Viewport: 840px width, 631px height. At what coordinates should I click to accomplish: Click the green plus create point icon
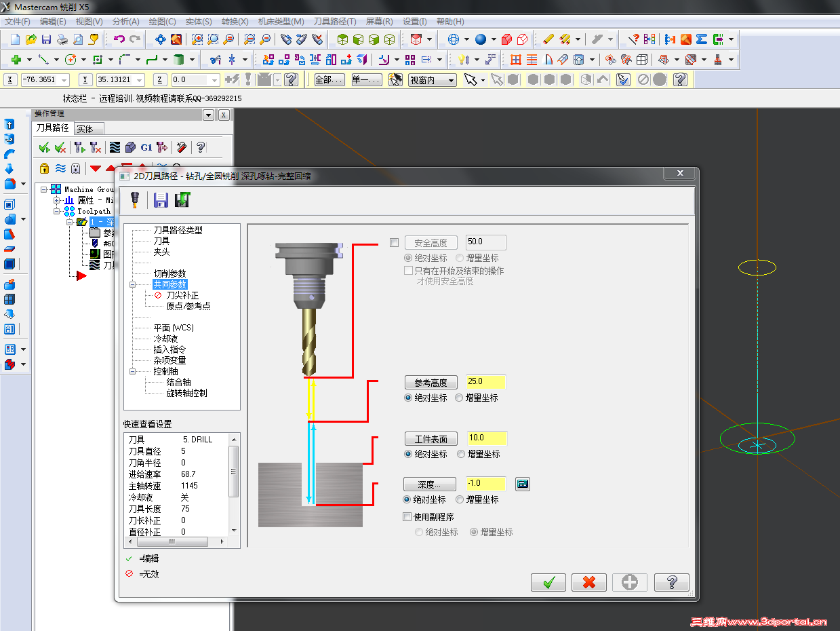click(x=17, y=60)
